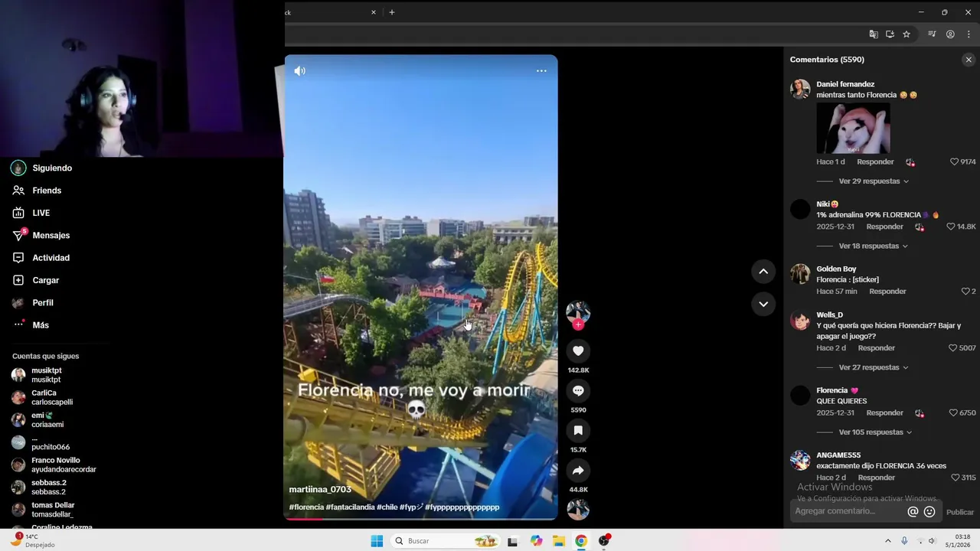Image resolution: width=980 pixels, height=551 pixels.
Task: Reply to Wells_D's comment
Action: [876, 347]
